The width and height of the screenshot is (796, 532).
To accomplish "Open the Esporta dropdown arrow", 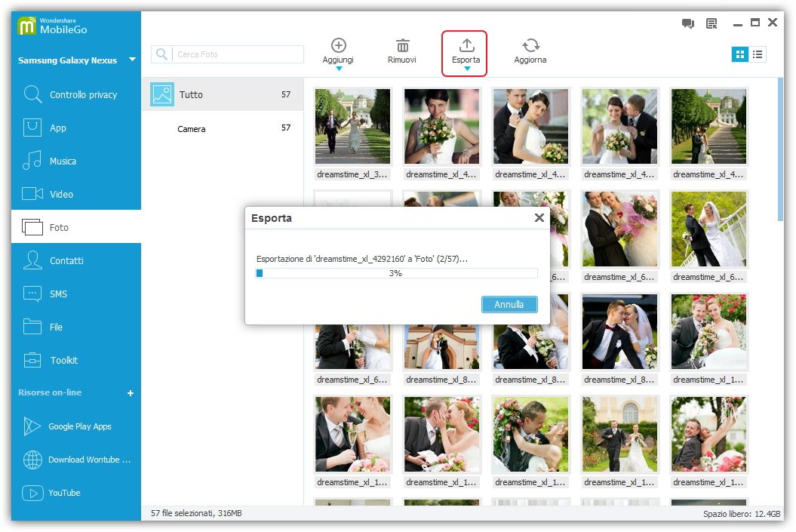I will [x=467, y=68].
